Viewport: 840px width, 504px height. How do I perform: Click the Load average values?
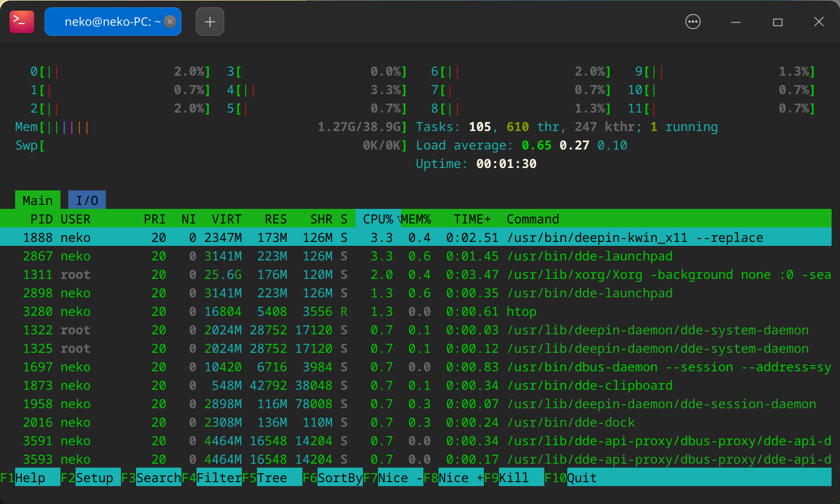[574, 145]
